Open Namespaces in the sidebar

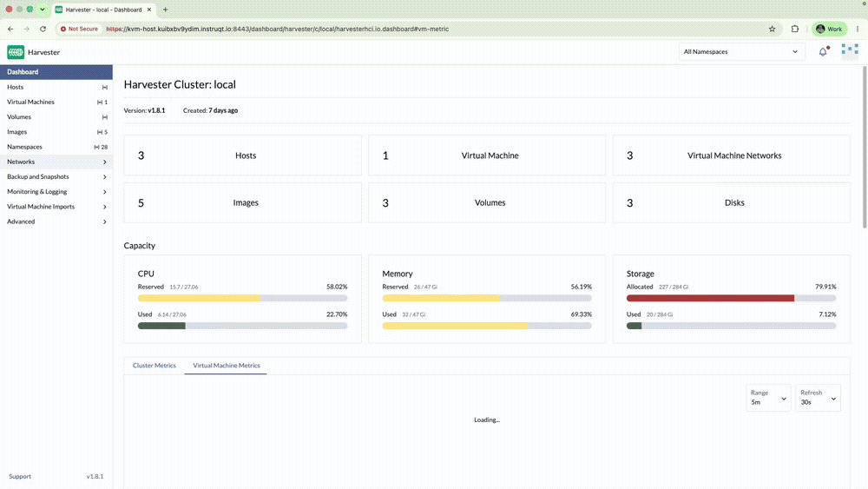[x=56, y=147]
